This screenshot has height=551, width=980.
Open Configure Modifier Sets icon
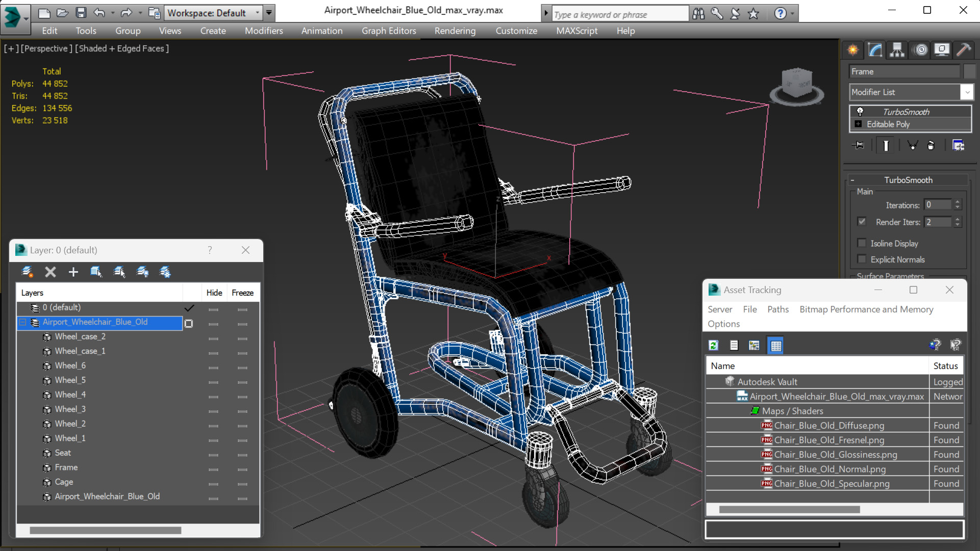tap(959, 146)
